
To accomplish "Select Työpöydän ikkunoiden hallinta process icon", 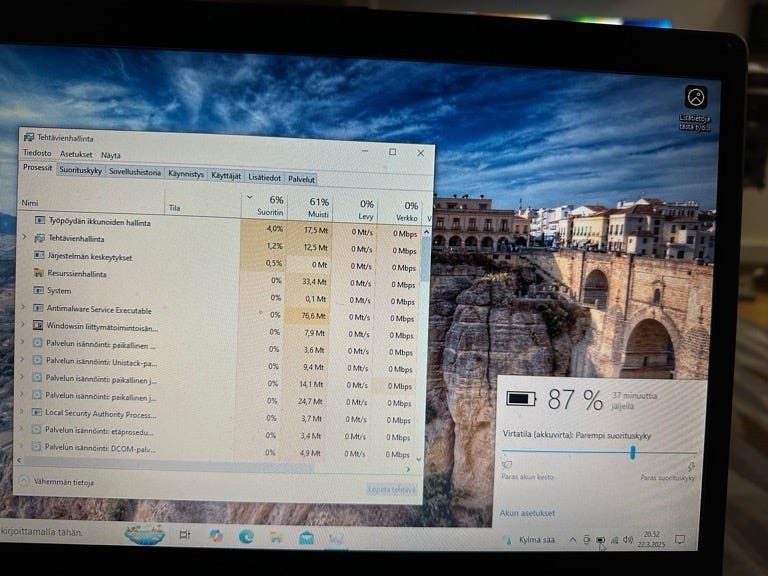I will click(x=40, y=220).
